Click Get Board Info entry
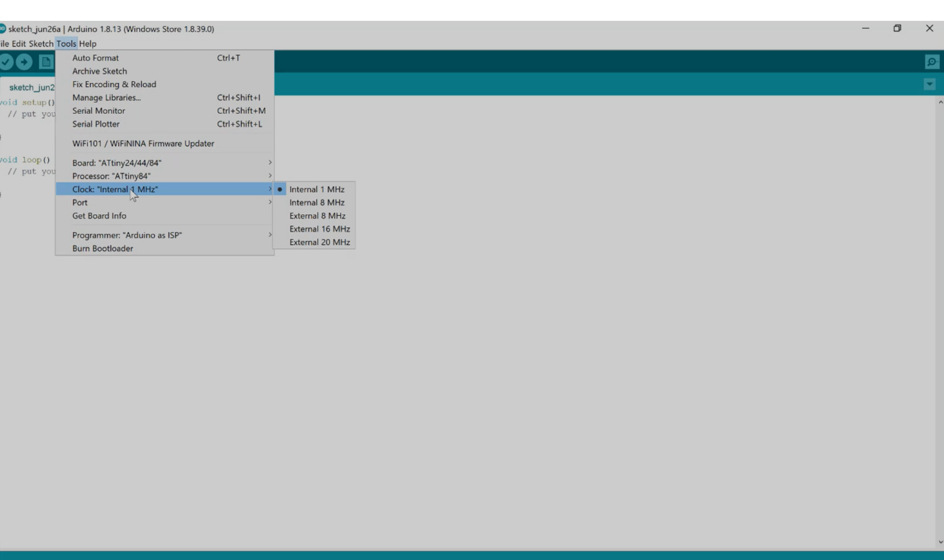 pyautogui.click(x=99, y=216)
